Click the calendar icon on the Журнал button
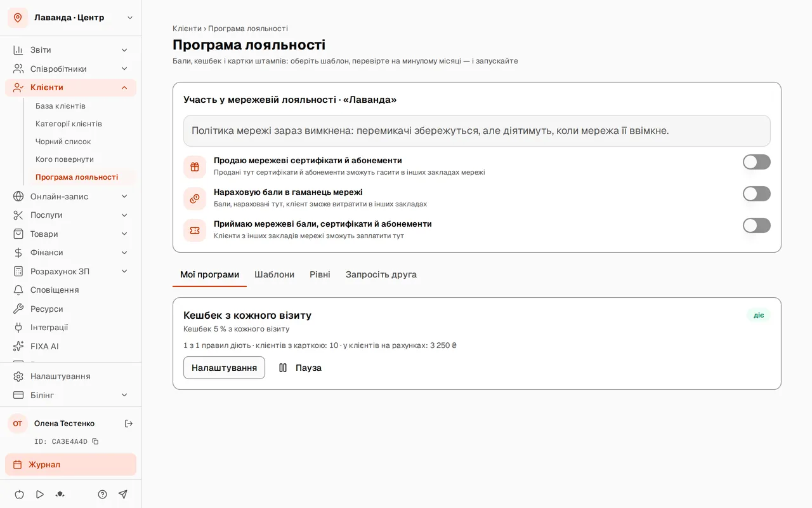 18,465
